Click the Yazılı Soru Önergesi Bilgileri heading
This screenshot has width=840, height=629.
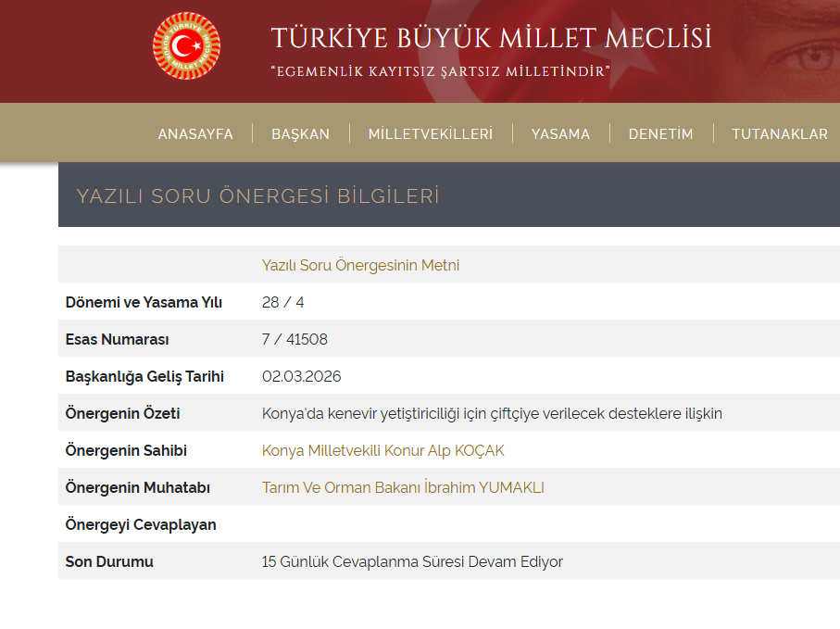[x=257, y=195]
